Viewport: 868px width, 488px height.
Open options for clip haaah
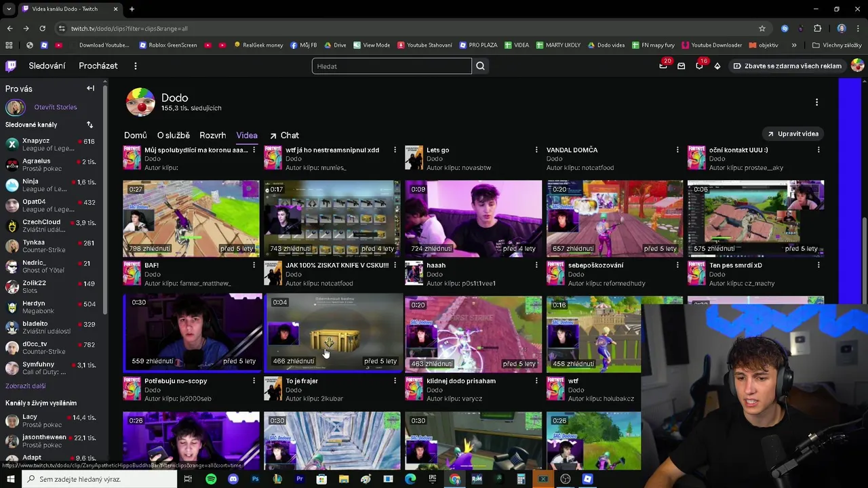point(536,266)
